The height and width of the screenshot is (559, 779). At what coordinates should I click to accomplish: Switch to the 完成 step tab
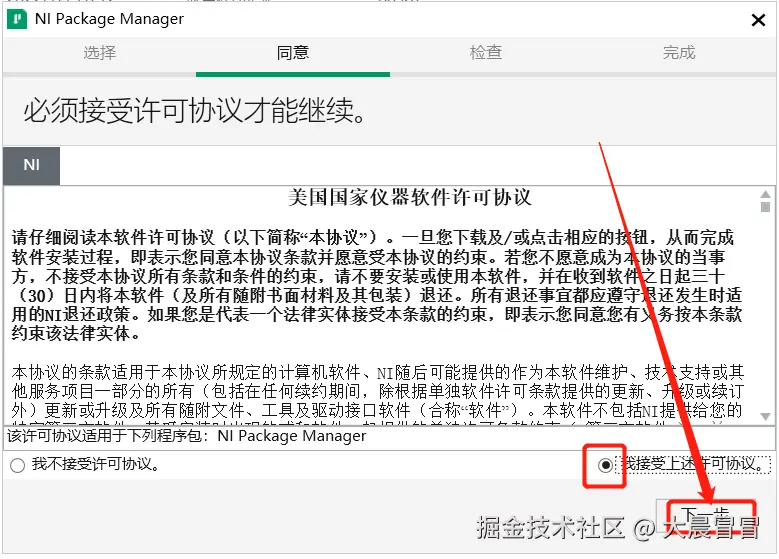(x=679, y=53)
